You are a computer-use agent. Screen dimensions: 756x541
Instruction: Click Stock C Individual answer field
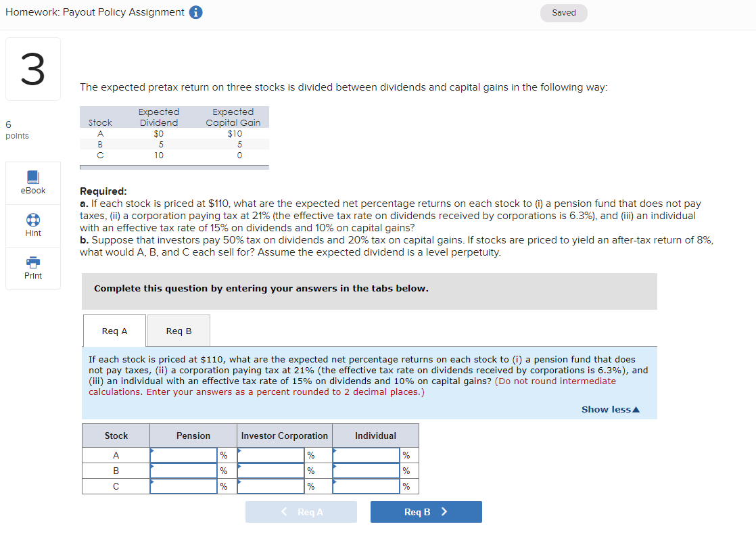(x=367, y=486)
